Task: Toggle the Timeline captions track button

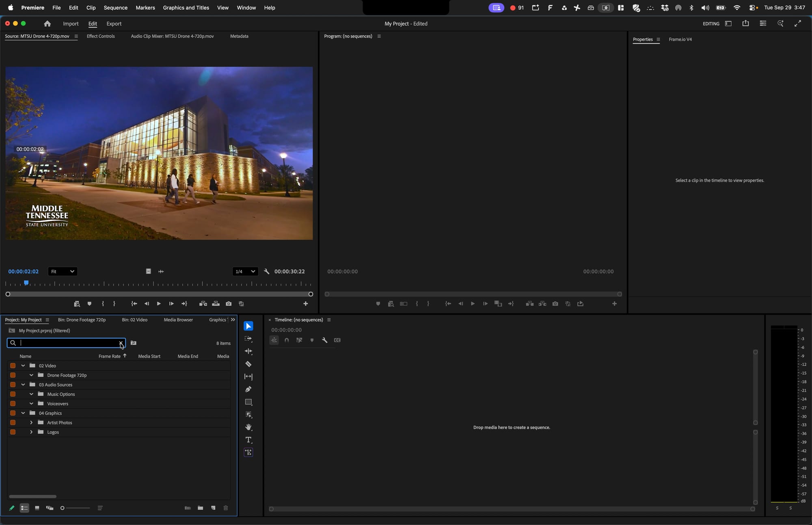Action: [x=337, y=340]
